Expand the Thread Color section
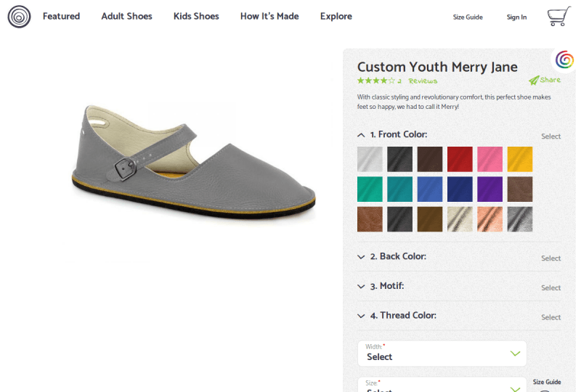Image resolution: width=581 pixels, height=392 pixels. point(459,316)
